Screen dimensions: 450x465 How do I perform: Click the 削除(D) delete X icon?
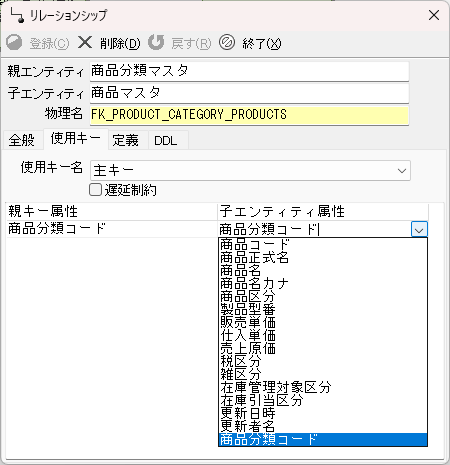click(85, 43)
